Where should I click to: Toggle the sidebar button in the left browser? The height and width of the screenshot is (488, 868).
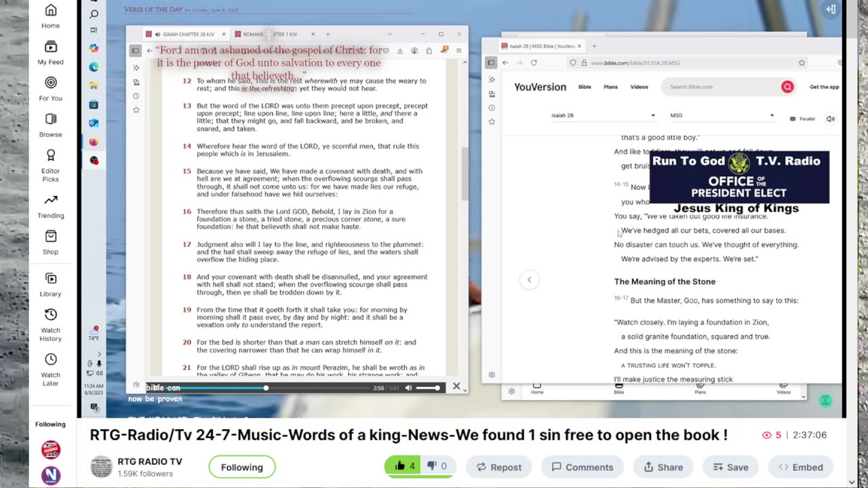(136, 51)
